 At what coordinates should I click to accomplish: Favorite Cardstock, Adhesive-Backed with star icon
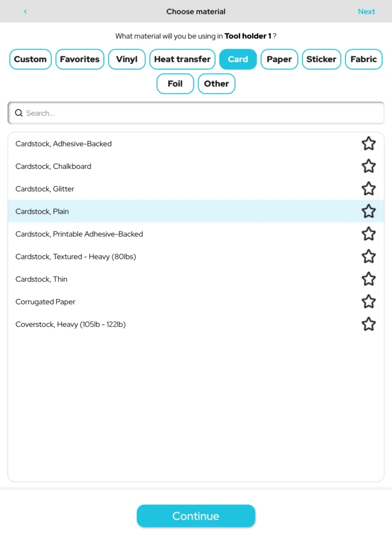point(368,143)
